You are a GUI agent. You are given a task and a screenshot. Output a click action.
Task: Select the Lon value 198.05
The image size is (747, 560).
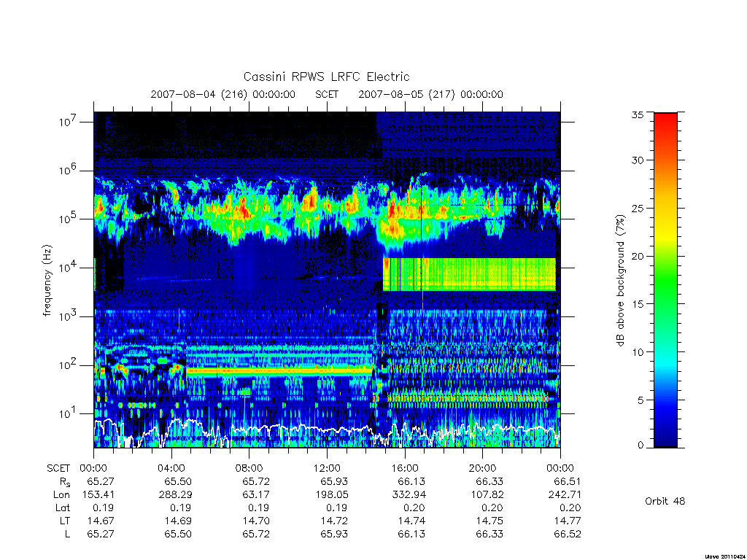[x=331, y=494]
